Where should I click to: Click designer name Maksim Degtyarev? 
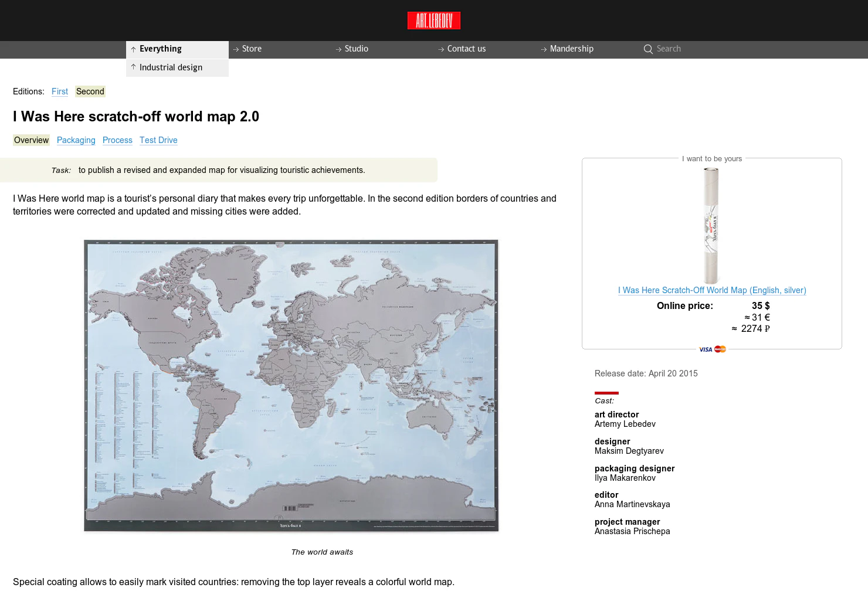click(629, 451)
